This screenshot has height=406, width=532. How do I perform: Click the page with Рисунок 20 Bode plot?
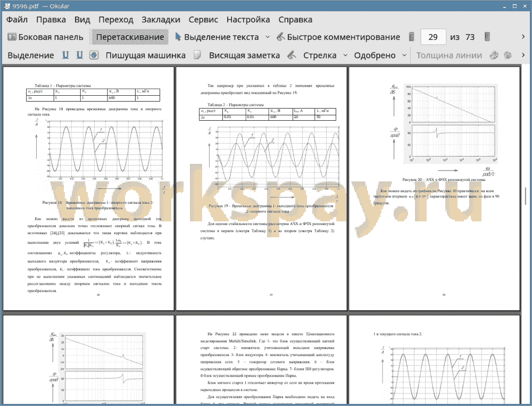(x=434, y=188)
